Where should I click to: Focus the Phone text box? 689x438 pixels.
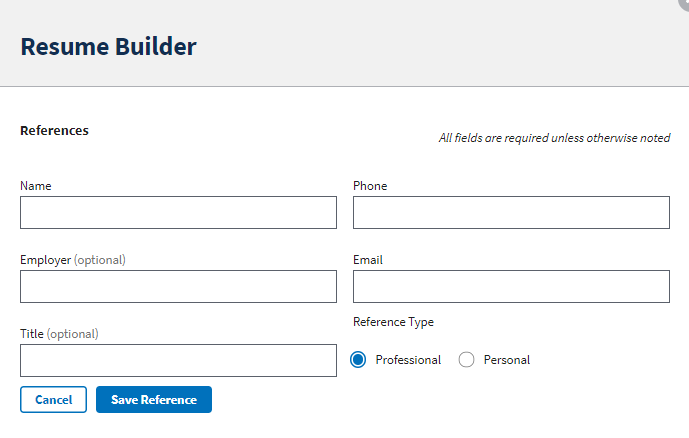pyautogui.click(x=511, y=212)
